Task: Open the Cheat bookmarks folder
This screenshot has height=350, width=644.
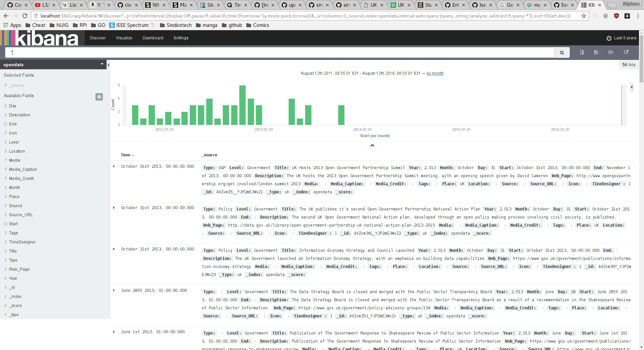Action: click(36, 25)
